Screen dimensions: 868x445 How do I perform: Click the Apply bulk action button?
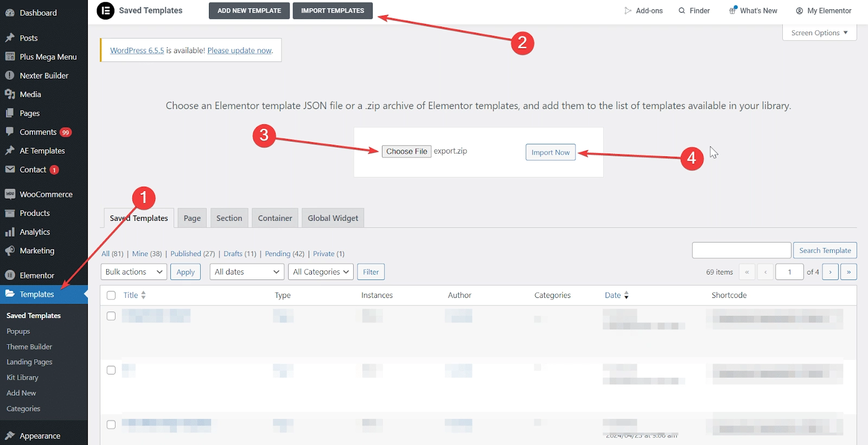[186, 272]
